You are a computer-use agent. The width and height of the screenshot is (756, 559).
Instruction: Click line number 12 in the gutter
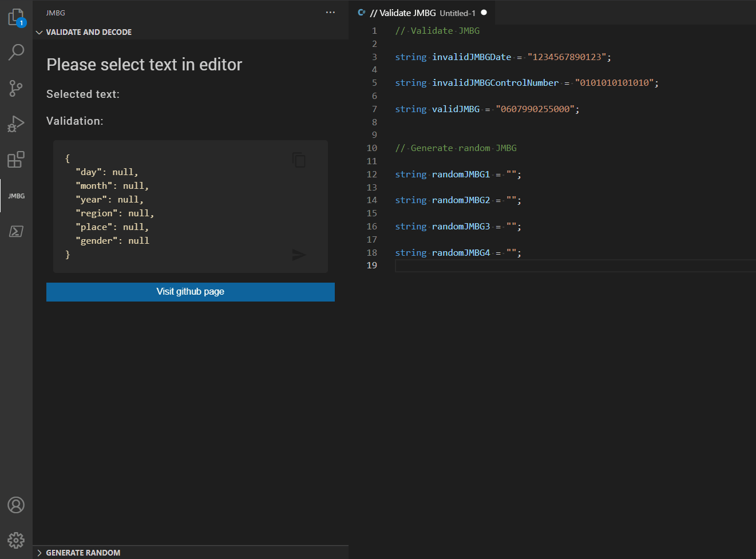[x=372, y=174]
